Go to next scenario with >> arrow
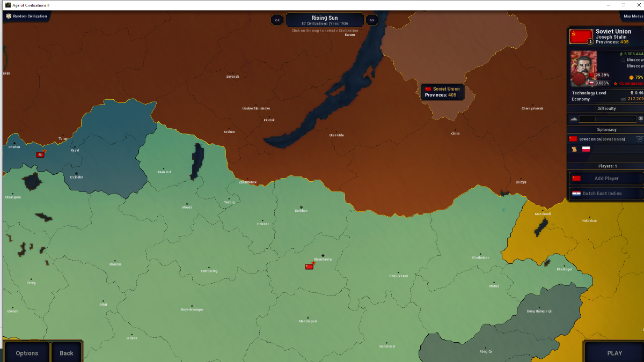Screen dimensions: 644x362 [371, 20]
